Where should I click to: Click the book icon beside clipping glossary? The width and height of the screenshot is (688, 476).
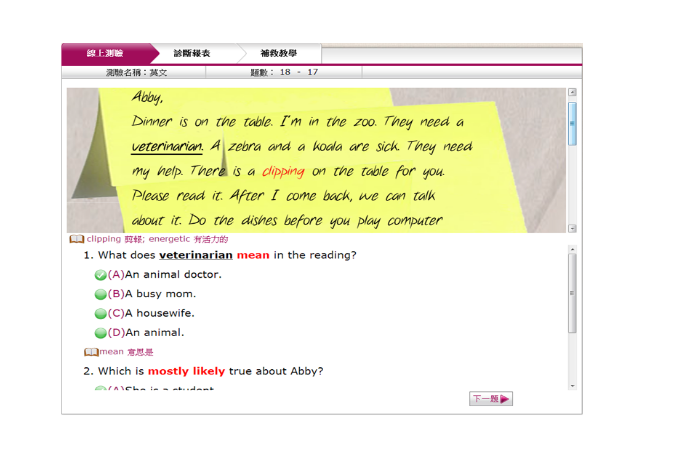tap(76, 240)
